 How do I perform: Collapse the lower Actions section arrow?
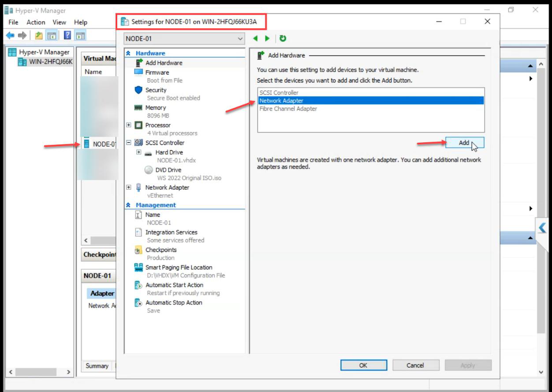530,238
